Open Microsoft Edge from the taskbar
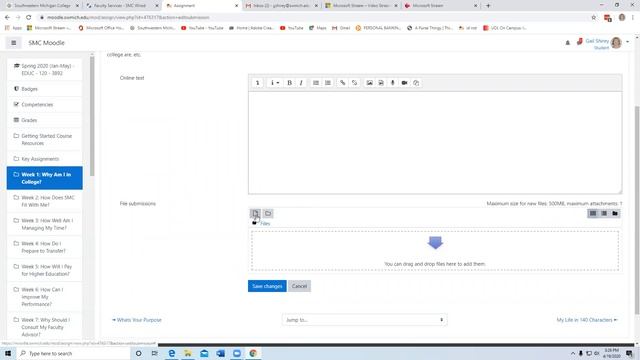 pos(171,353)
